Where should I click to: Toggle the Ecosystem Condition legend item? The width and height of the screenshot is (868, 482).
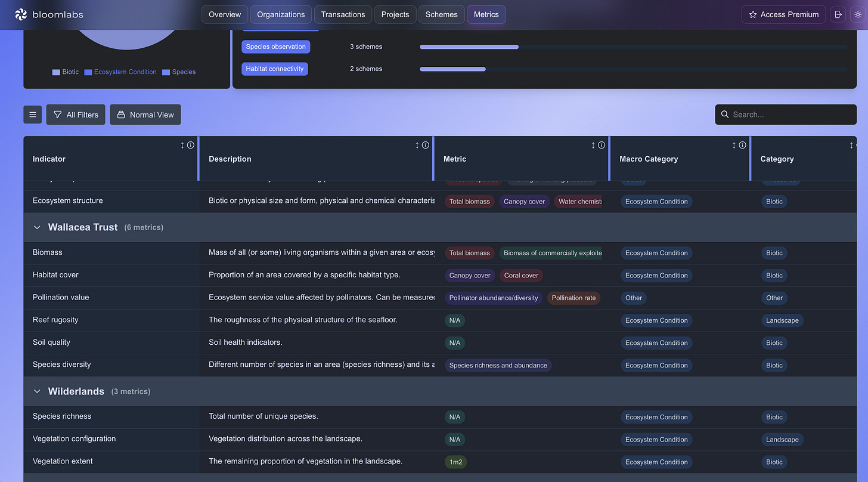pos(120,72)
